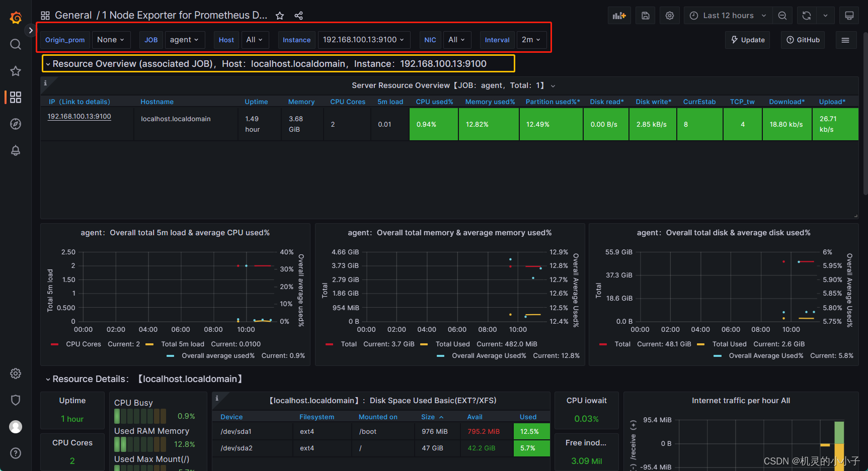Sort disk table by Mounted on column

coord(378,417)
